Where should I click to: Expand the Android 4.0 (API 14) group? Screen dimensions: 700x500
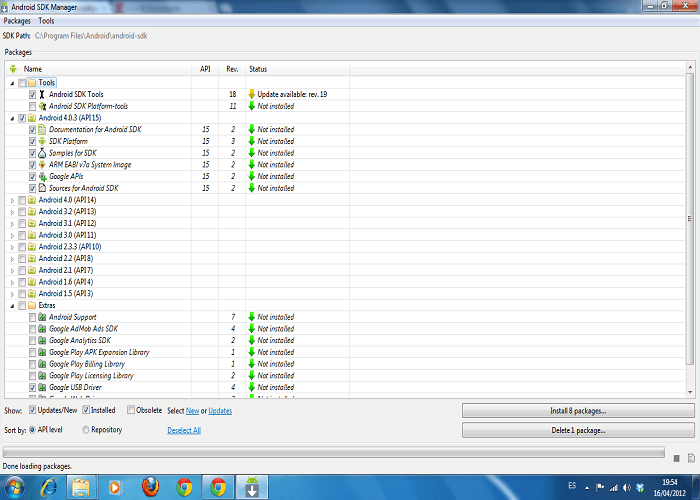[12, 200]
